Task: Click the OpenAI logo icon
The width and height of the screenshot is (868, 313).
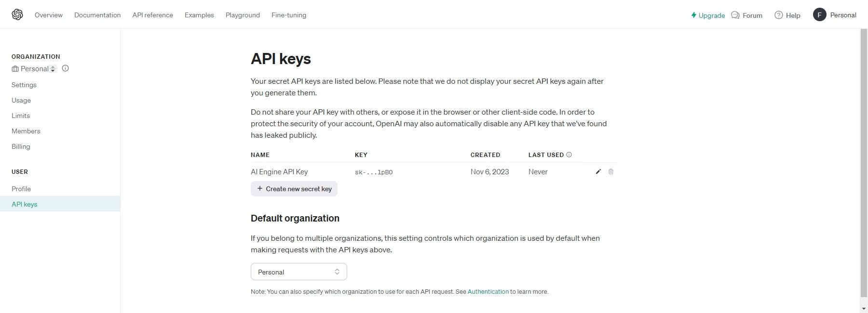Action: click(17, 14)
